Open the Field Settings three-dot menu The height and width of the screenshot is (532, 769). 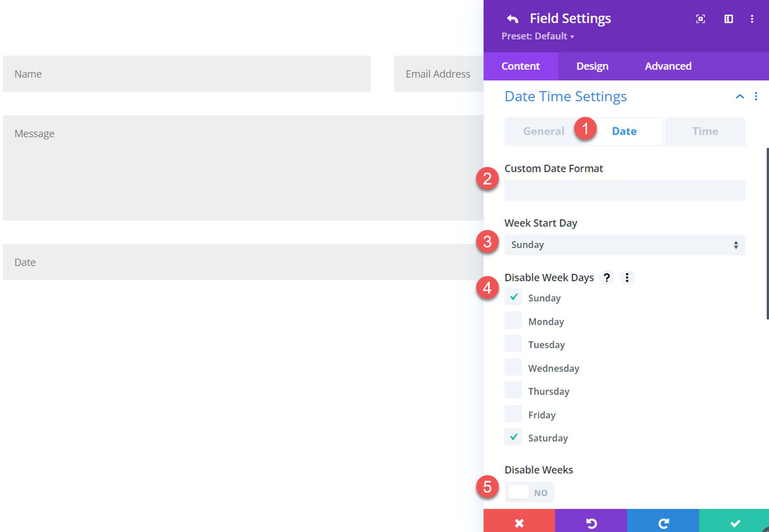[x=752, y=19]
